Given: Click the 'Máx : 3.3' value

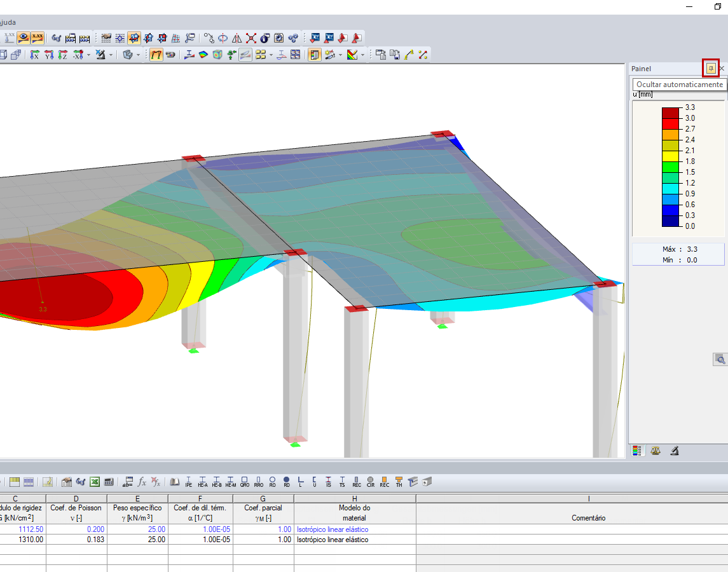Looking at the screenshot, I should [x=680, y=249].
